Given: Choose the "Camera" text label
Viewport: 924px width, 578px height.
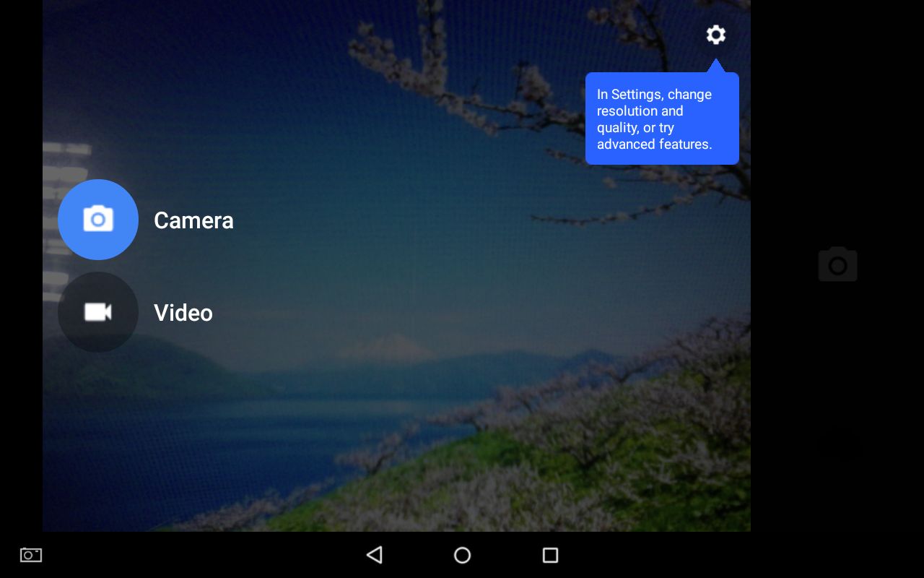Looking at the screenshot, I should (x=193, y=220).
